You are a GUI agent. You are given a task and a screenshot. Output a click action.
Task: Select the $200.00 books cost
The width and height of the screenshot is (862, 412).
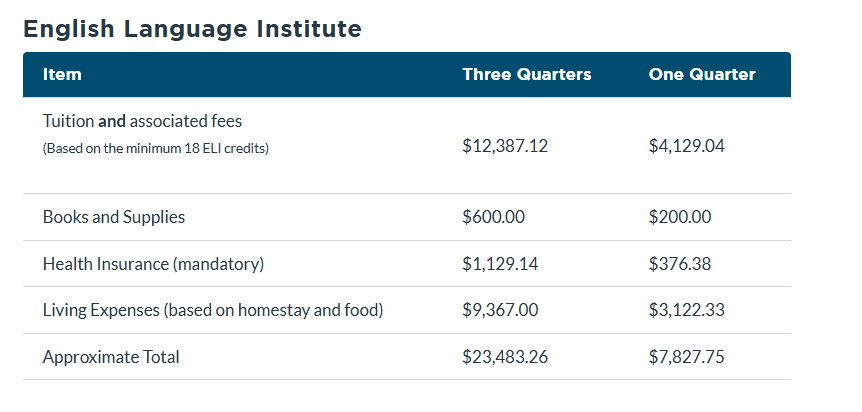point(680,217)
